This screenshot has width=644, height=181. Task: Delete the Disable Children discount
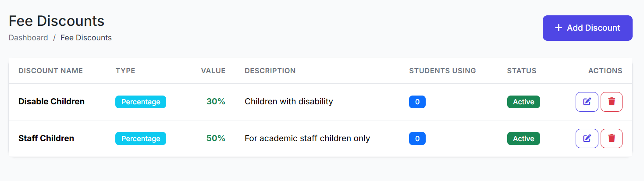612,102
